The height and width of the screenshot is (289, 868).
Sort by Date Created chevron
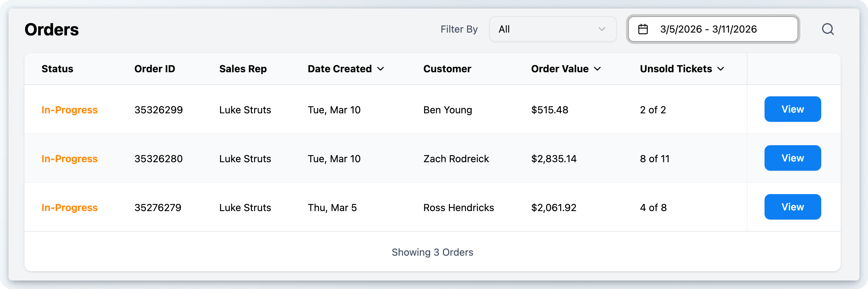point(381,69)
